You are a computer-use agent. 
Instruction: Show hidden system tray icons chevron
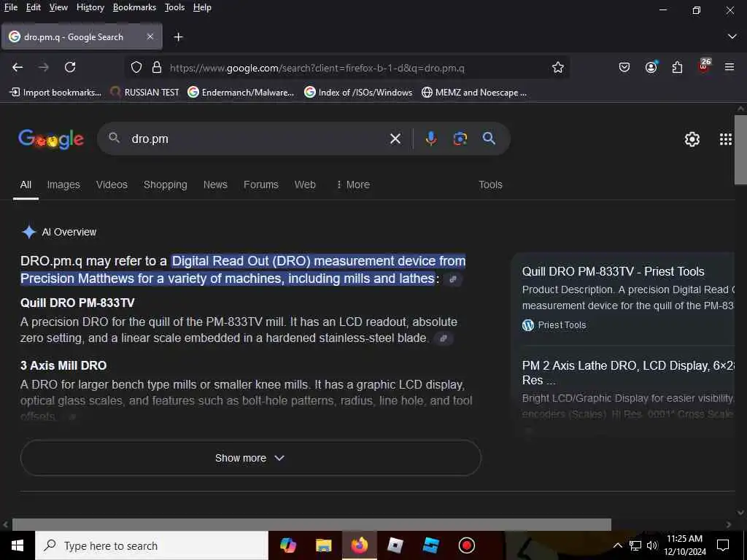(x=617, y=545)
